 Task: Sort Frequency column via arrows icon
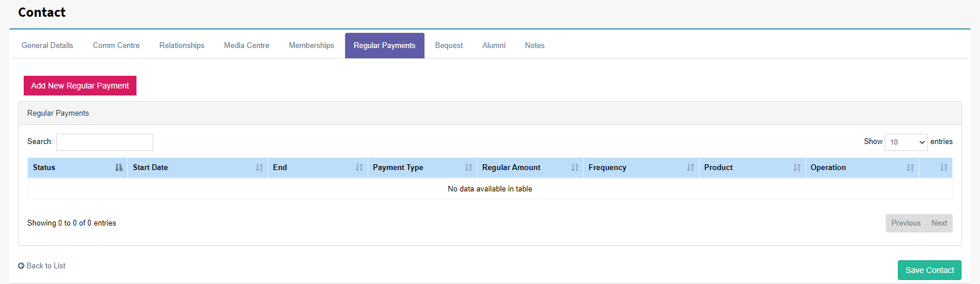pos(691,168)
